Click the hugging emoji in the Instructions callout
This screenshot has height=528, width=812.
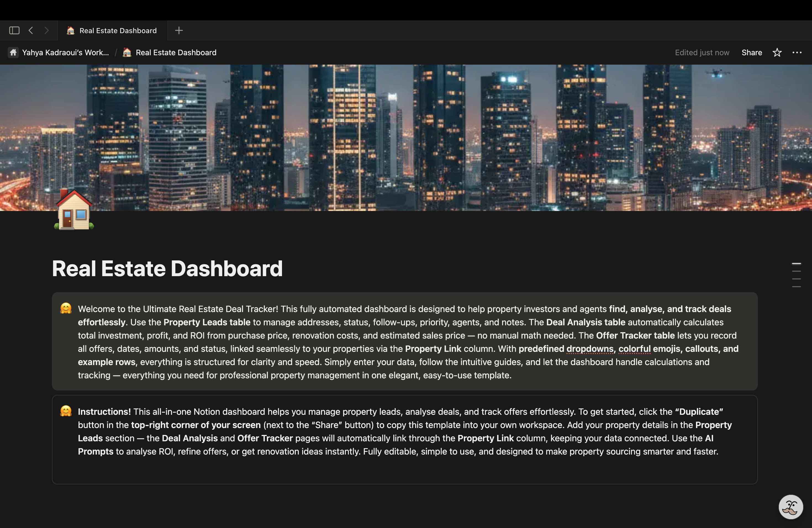pos(66,412)
